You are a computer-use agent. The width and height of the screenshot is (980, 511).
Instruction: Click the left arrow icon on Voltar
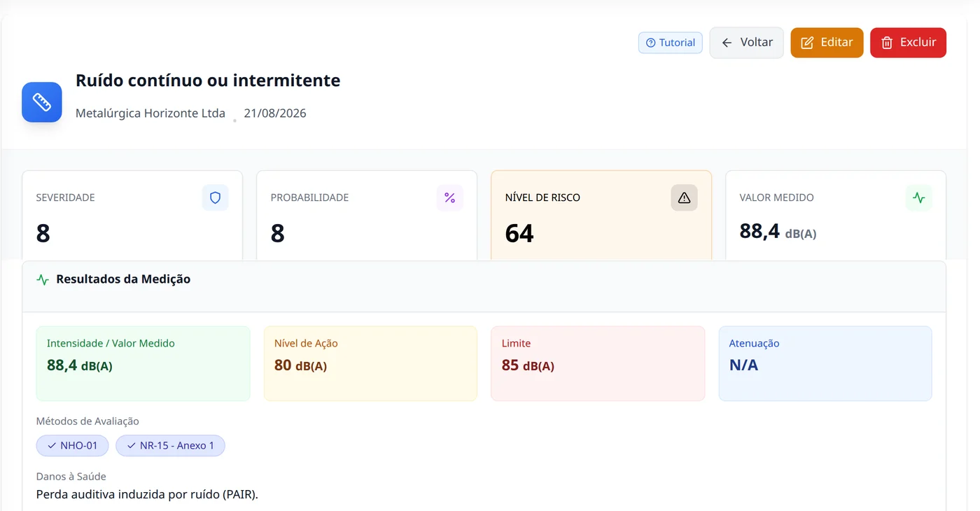tap(727, 43)
